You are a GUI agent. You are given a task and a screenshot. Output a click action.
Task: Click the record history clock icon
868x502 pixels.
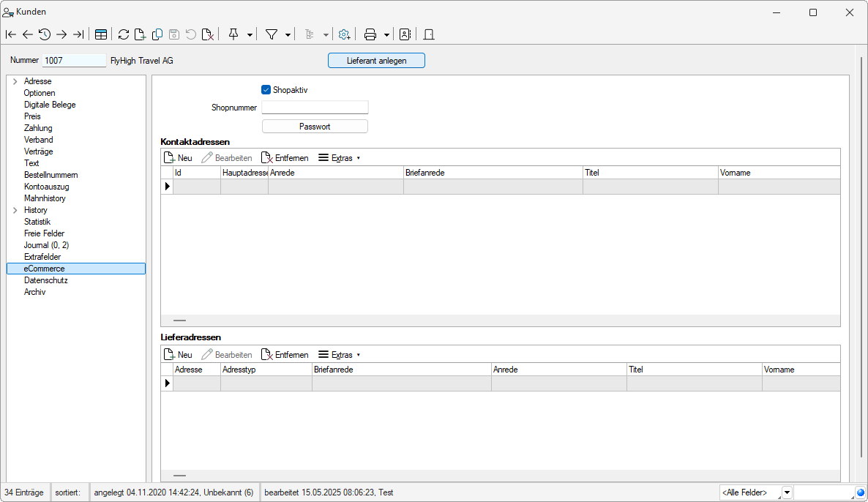45,34
